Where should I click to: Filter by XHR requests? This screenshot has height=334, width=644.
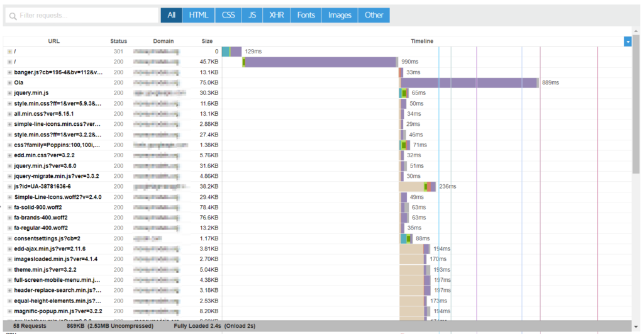coord(276,15)
